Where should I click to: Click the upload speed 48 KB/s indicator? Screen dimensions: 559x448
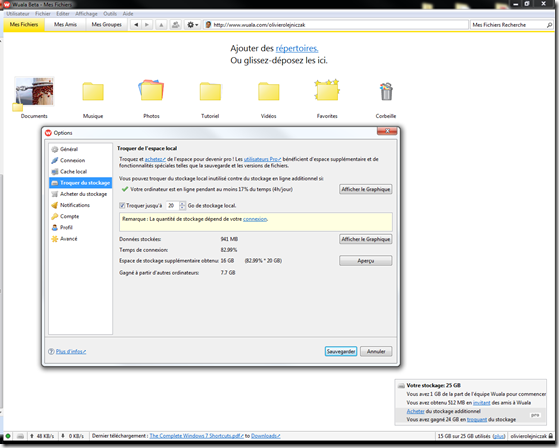42,436
